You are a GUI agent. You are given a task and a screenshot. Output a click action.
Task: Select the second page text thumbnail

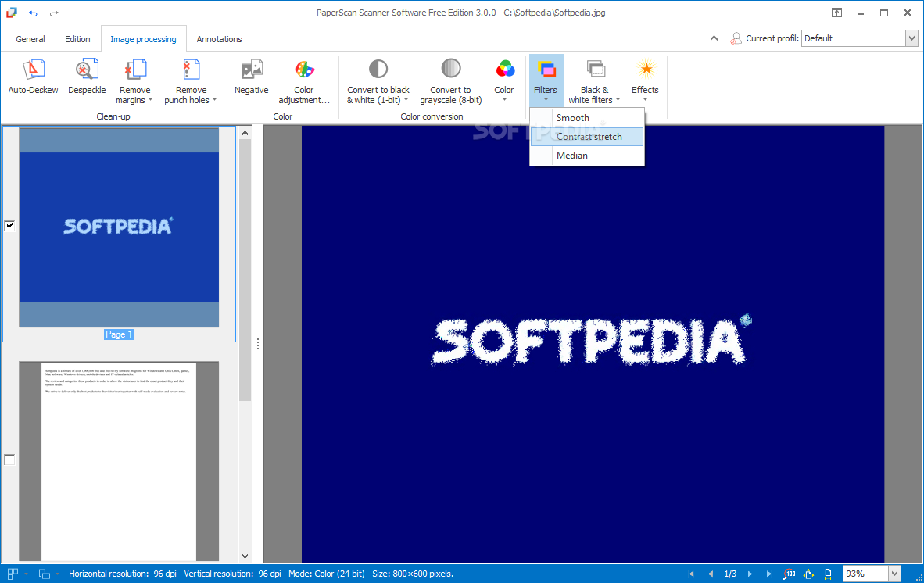[119, 461]
